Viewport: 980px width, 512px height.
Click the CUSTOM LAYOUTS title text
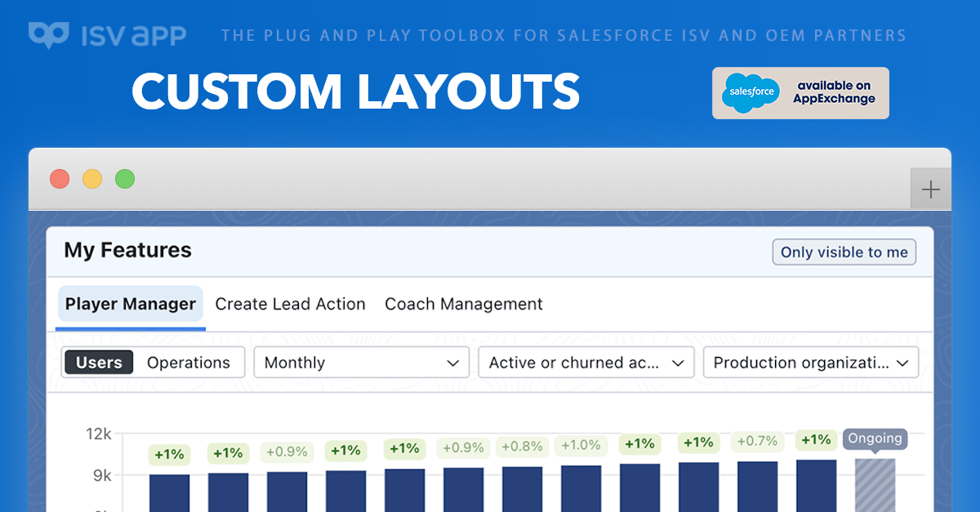click(355, 91)
